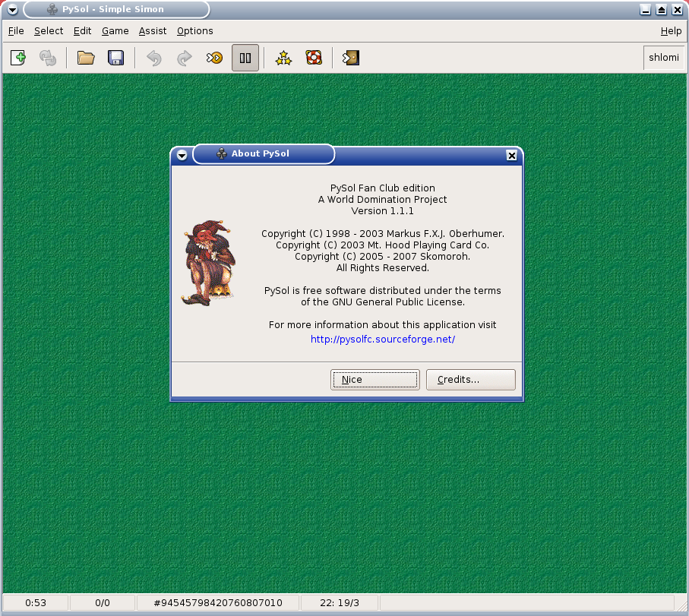
Task: Follow the pysolfc.sourceforge.net link
Action: (383, 340)
